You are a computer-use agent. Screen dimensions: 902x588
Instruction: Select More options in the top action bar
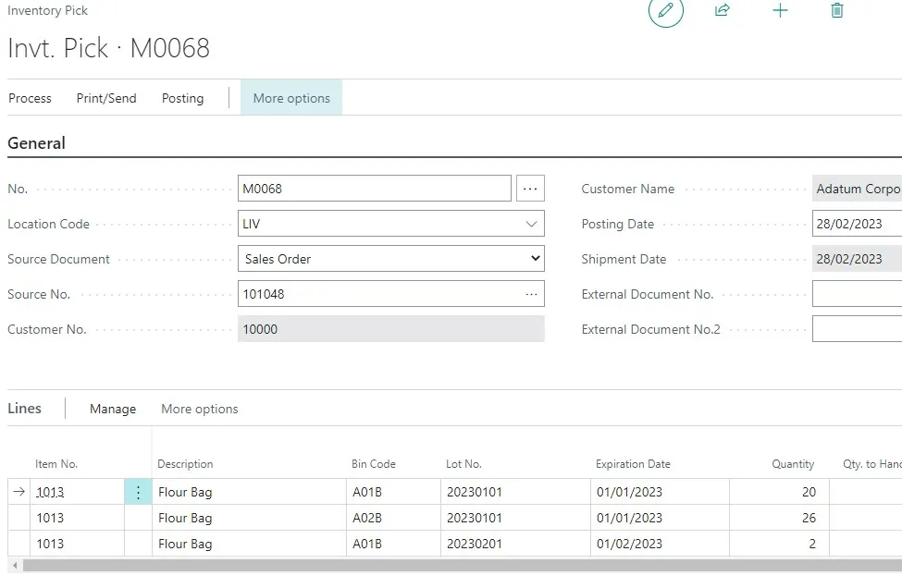(291, 98)
